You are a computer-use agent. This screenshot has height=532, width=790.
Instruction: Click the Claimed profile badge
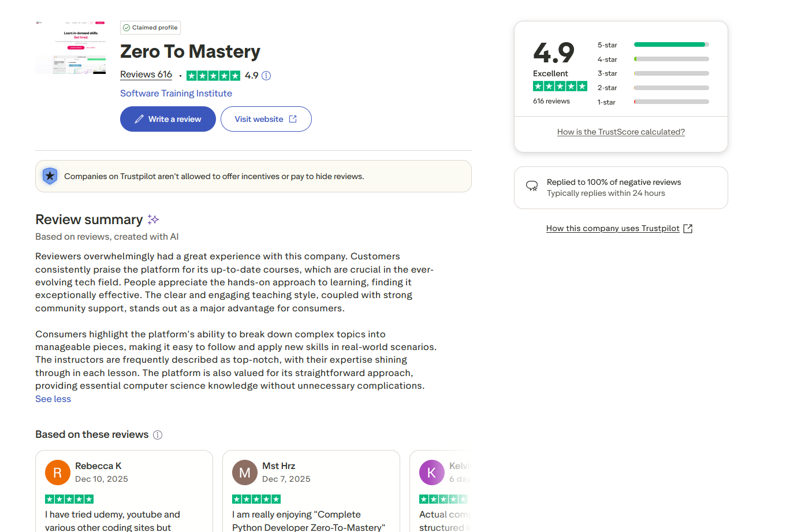[150, 28]
